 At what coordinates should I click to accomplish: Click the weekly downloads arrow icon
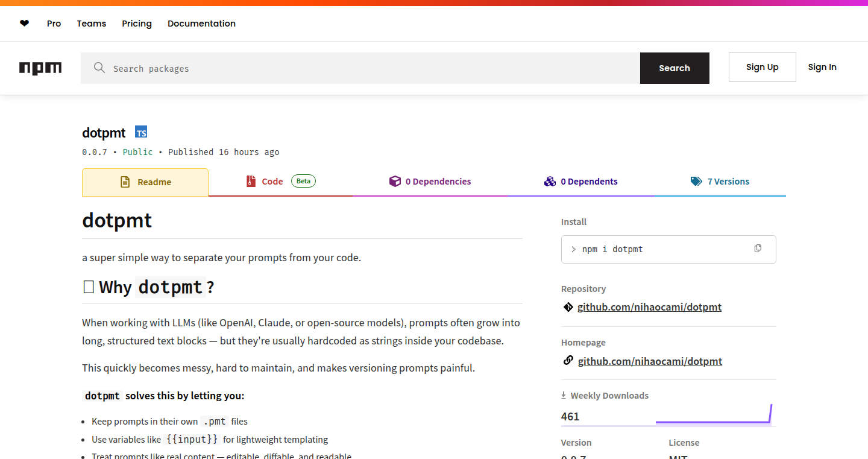pyautogui.click(x=564, y=395)
